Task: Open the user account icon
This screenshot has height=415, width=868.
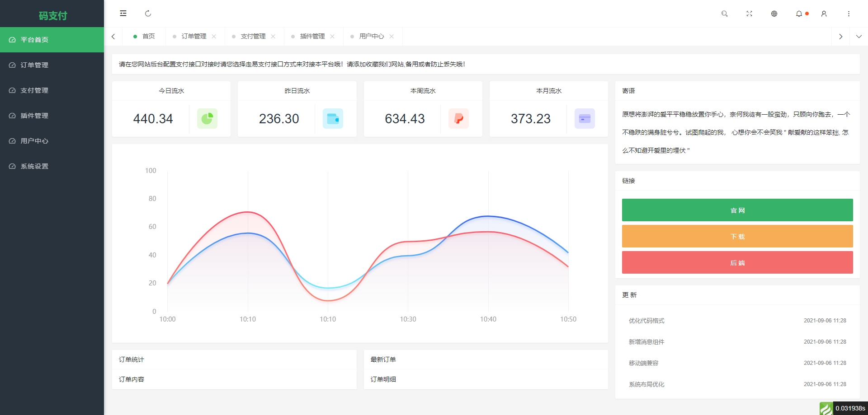Action: click(824, 14)
